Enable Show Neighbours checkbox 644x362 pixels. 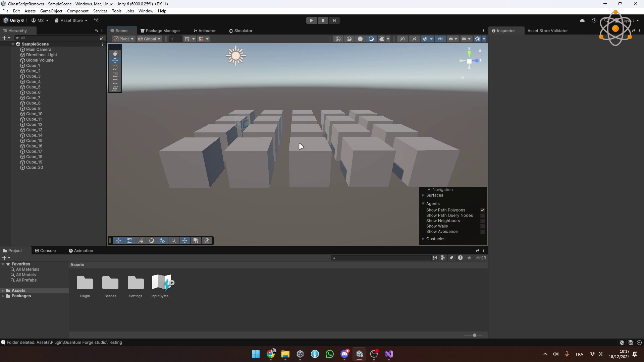(483, 221)
